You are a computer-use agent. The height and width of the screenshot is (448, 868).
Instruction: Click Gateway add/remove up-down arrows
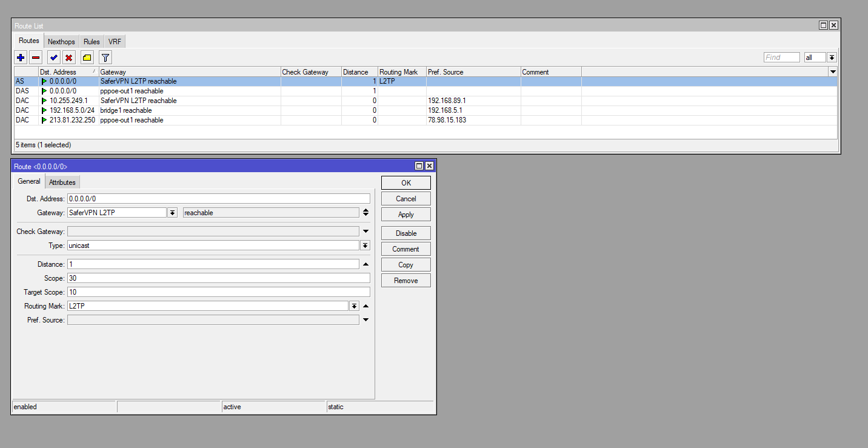pos(366,213)
